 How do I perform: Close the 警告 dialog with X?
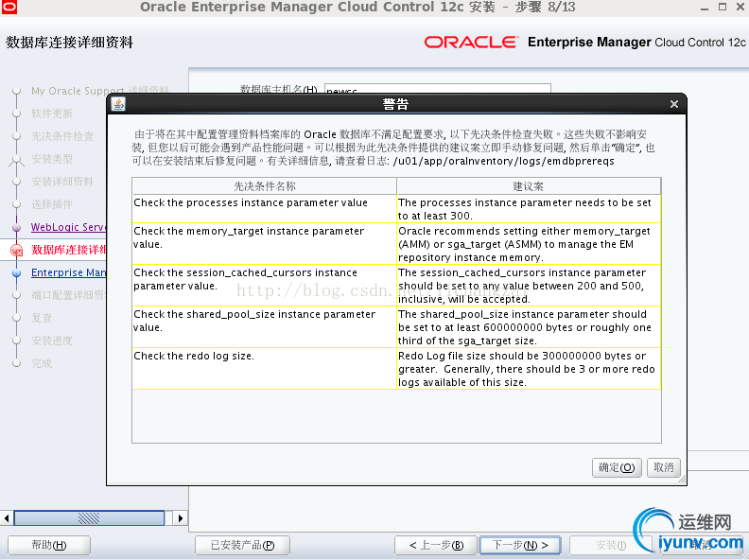click(674, 104)
